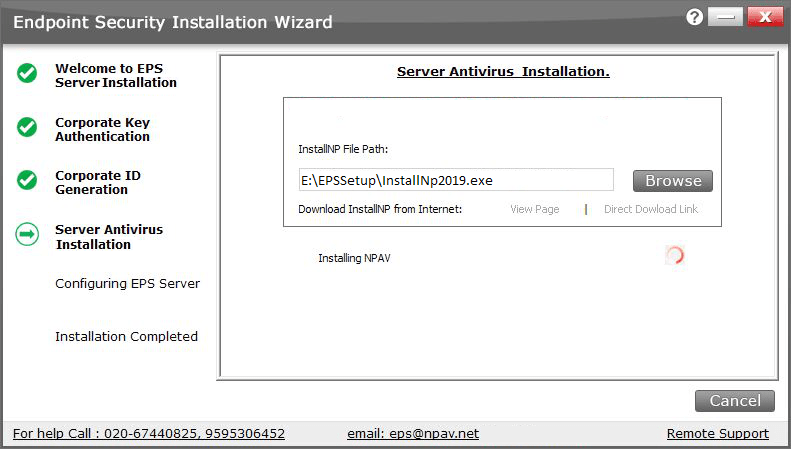This screenshot has width=791, height=449.
Task: Click green checkmark beside Corporate Key Authentication
Action: point(27,127)
